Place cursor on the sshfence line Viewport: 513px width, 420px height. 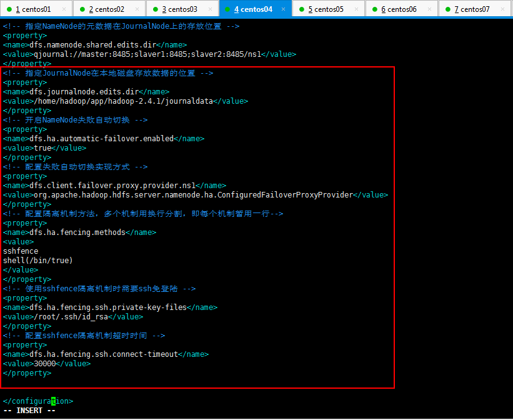(21, 251)
